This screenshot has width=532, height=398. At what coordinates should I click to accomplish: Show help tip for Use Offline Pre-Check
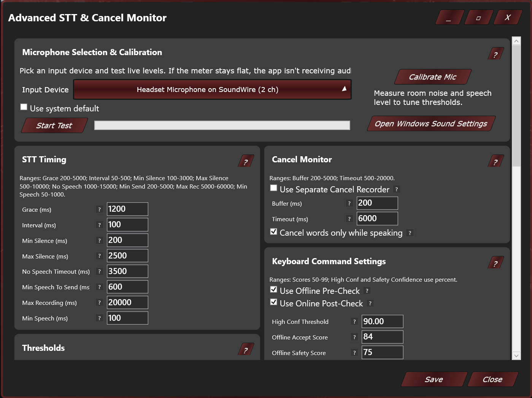tap(367, 291)
